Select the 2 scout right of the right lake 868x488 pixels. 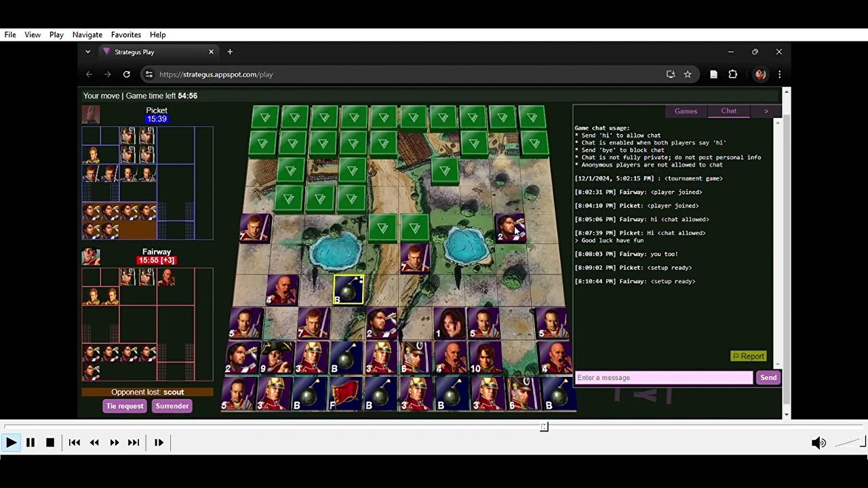[x=511, y=228]
